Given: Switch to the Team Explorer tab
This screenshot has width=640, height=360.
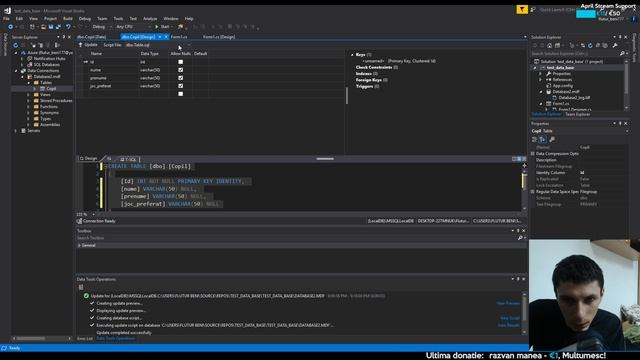Looking at the screenshot, I should click(x=578, y=114).
